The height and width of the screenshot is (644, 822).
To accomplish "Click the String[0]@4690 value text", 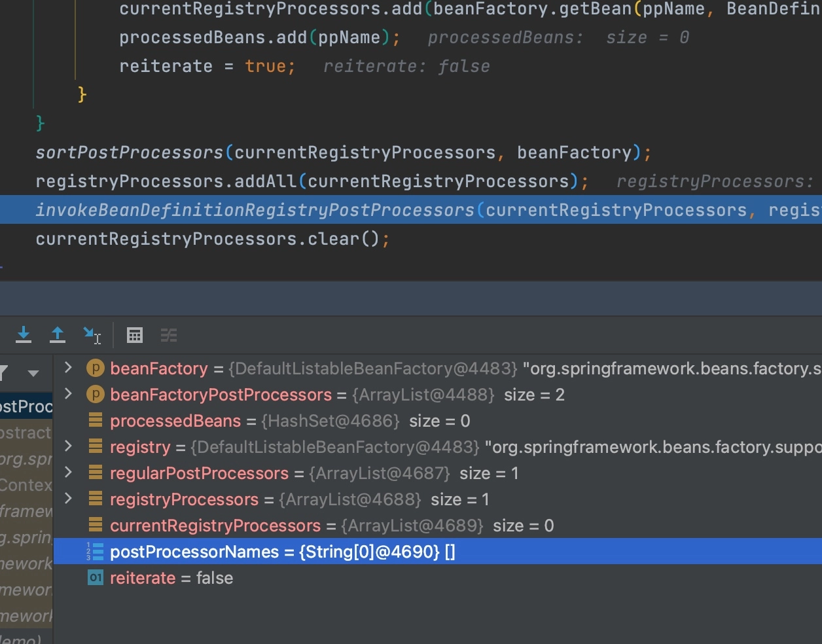I will coord(370,552).
